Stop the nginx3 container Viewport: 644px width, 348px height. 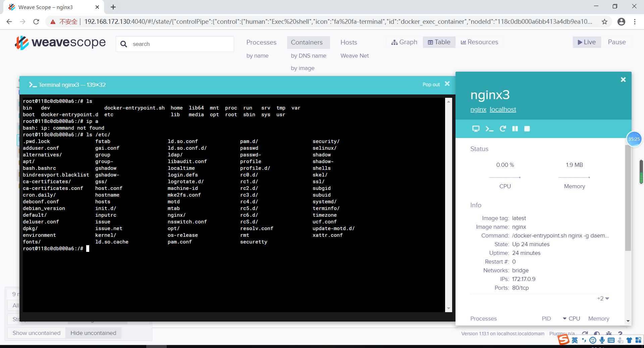527,129
